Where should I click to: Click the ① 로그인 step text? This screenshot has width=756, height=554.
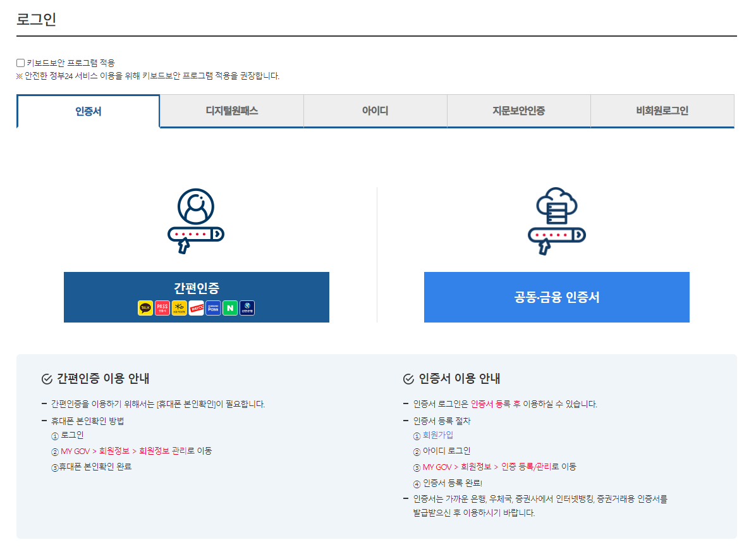(68, 435)
